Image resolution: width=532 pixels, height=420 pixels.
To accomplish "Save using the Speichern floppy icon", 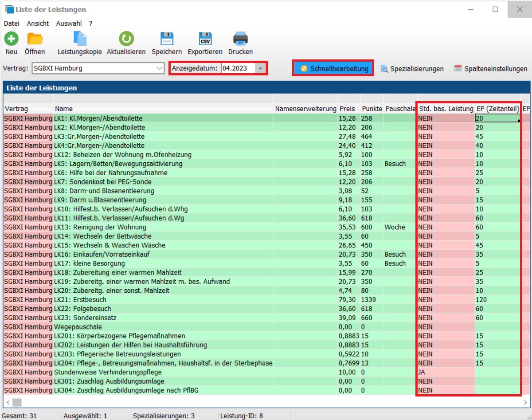I will coord(167,39).
